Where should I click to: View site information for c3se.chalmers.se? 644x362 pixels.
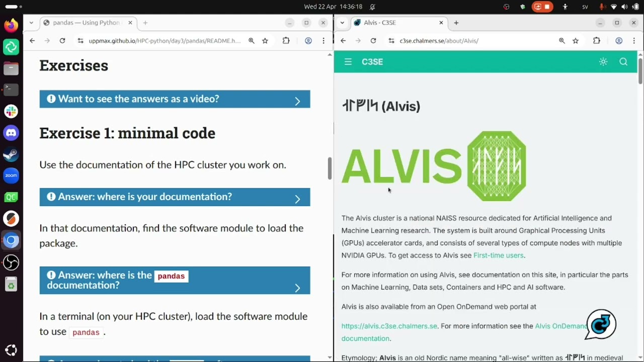391,41
